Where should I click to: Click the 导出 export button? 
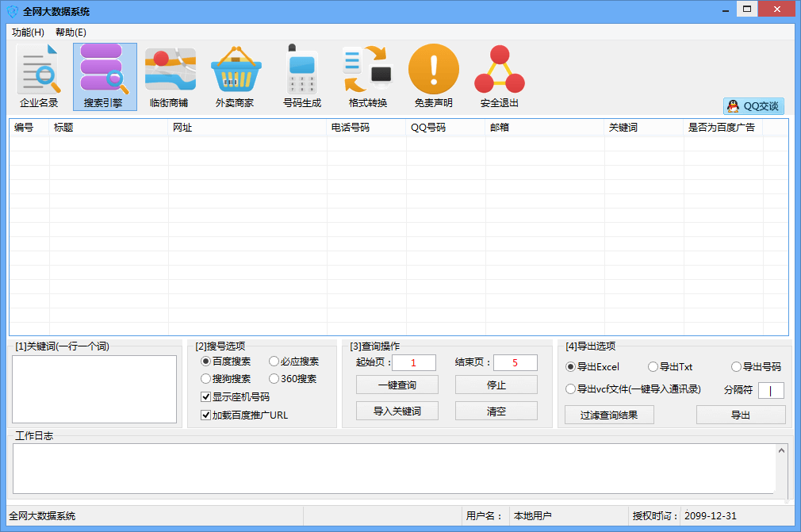coord(741,415)
